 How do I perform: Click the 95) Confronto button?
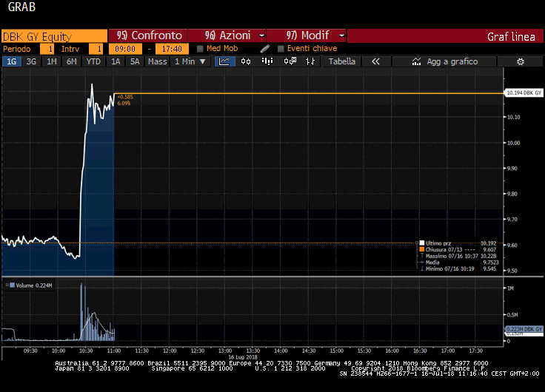(148, 36)
